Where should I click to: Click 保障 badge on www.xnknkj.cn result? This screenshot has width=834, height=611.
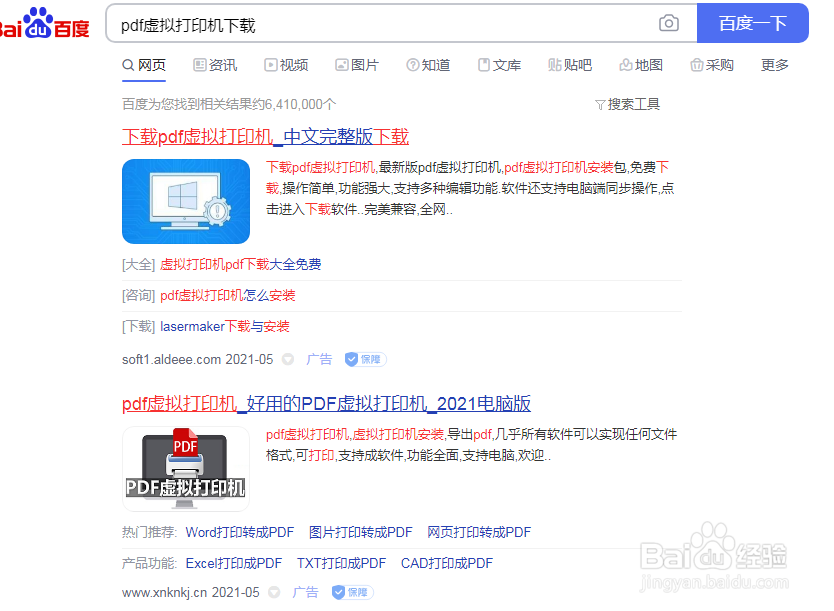pos(352,592)
